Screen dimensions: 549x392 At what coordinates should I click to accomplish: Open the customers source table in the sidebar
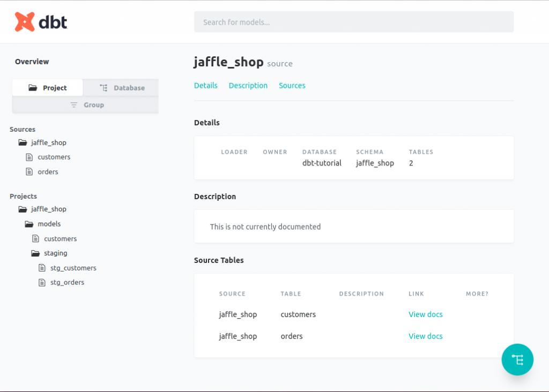coord(54,157)
